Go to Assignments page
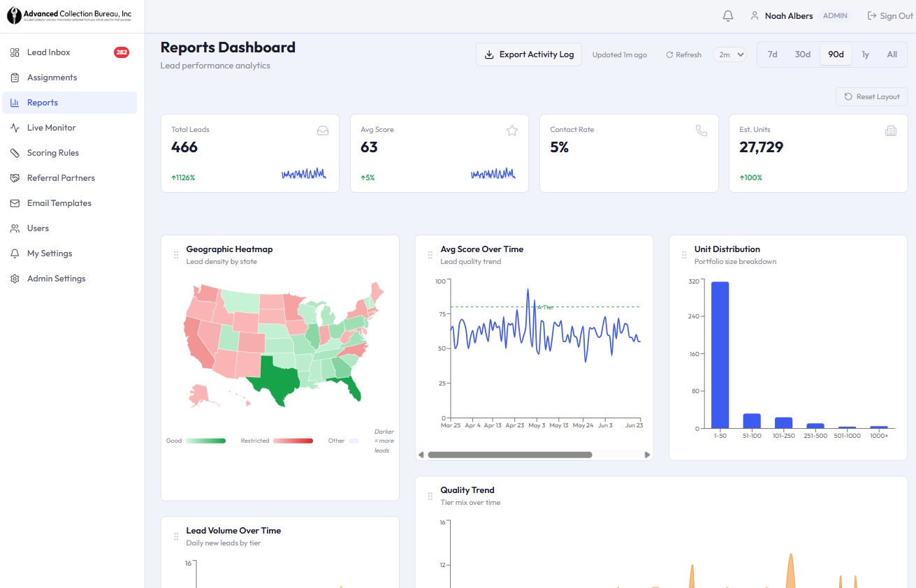Image resolution: width=916 pixels, height=588 pixels. [70, 78]
